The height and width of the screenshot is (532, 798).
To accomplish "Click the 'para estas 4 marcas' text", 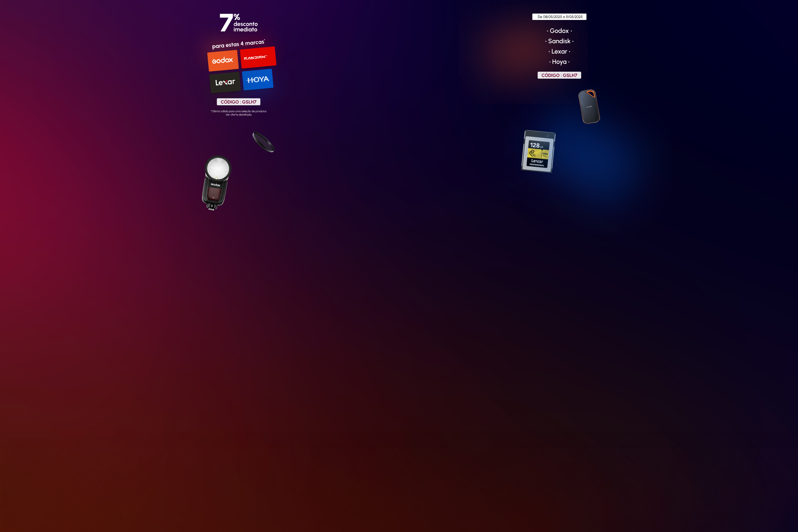I will pos(238,44).
